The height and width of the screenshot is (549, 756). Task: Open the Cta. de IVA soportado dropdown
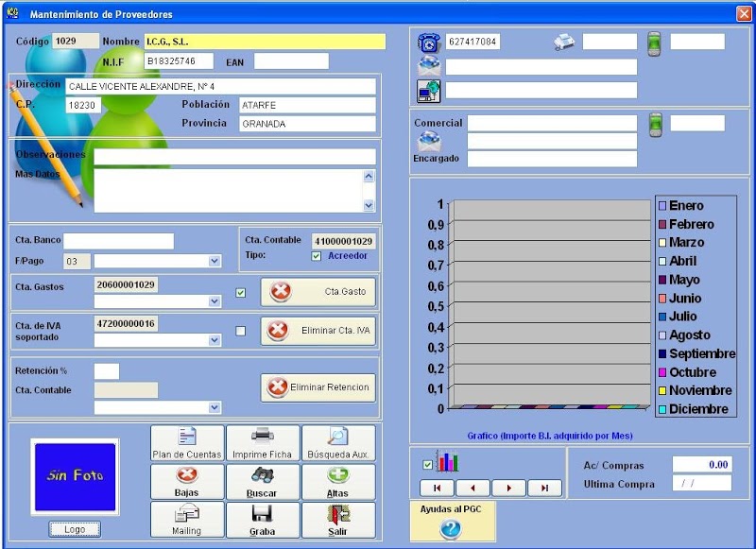click(215, 340)
